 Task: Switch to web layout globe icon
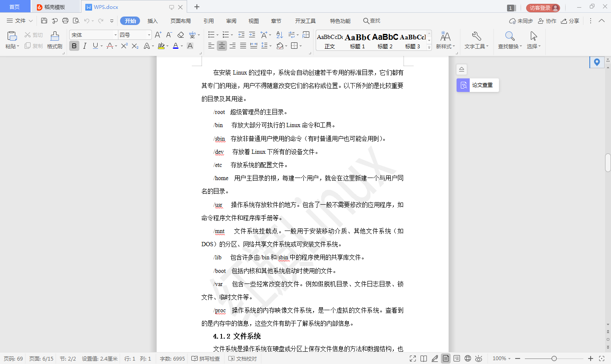pos(468,358)
